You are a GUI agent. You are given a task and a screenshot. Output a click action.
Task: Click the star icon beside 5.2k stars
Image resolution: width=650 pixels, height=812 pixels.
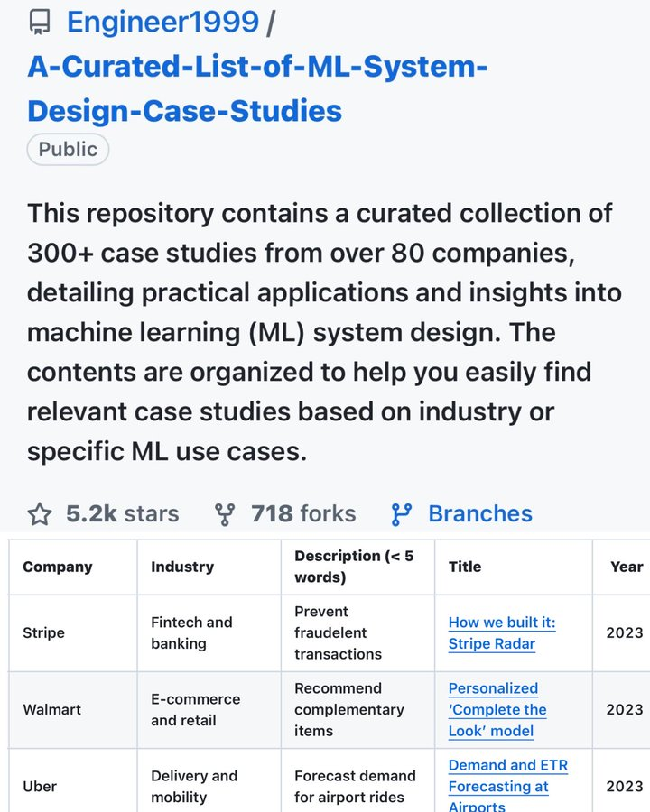pyautogui.click(x=40, y=515)
